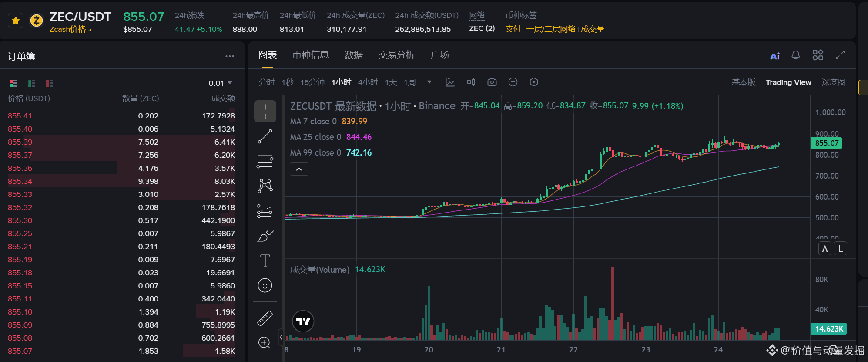Show the sell-orders-only order book view
Screen dimensions: 868x362
(50, 83)
